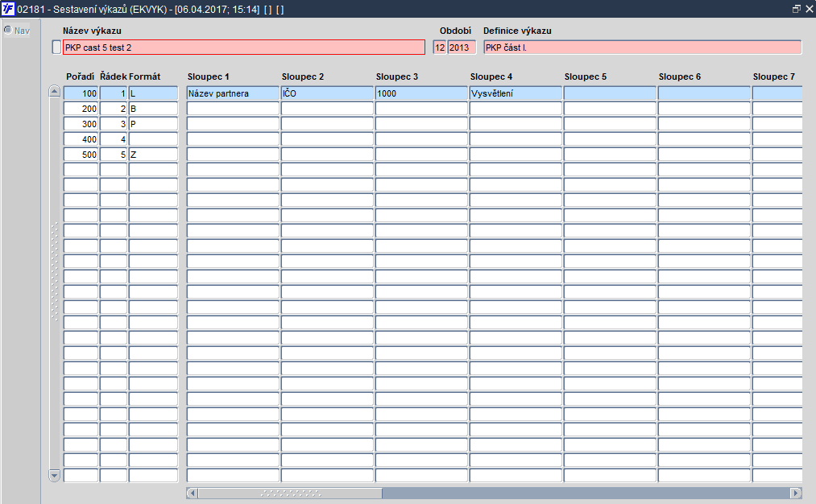Click the Definice výkazu field 'PKP část I.'
816x504 pixels.
click(x=643, y=48)
